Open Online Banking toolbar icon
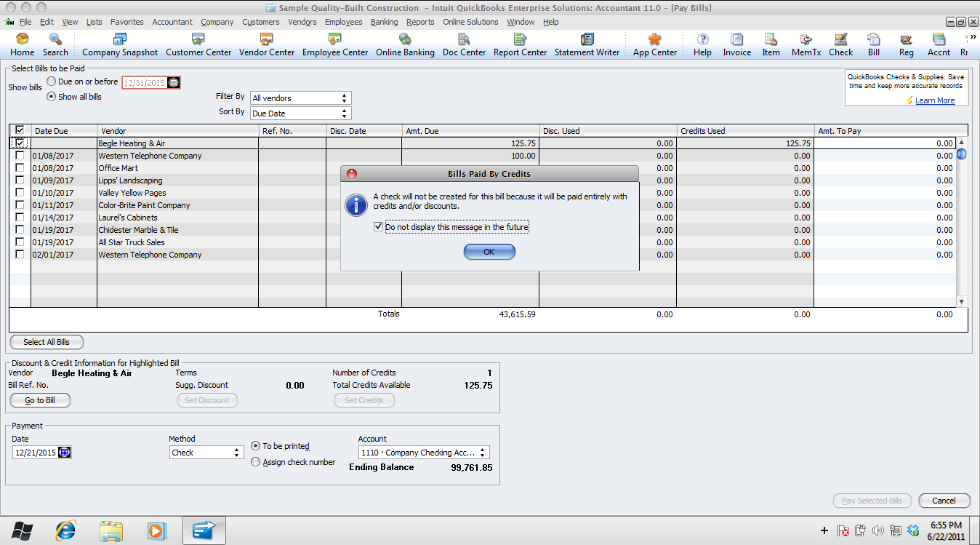 click(x=405, y=45)
